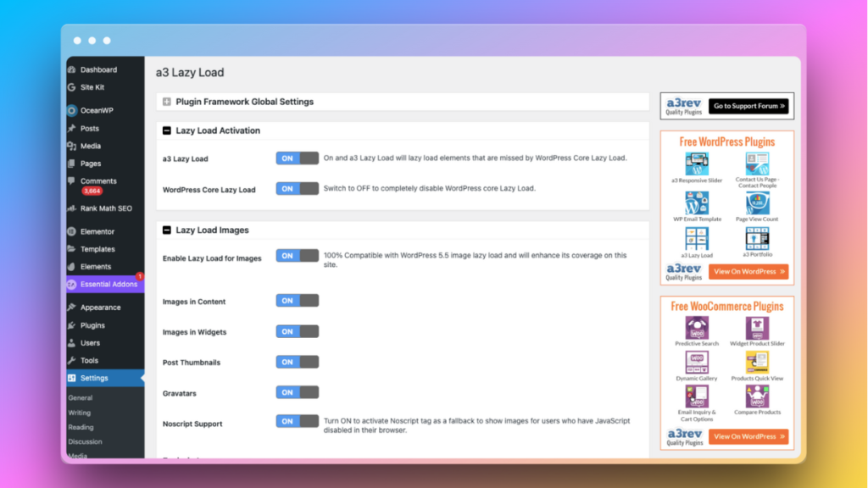Open the Widget Product Slider icon
The image size is (868, 488).
pos(757,328)
